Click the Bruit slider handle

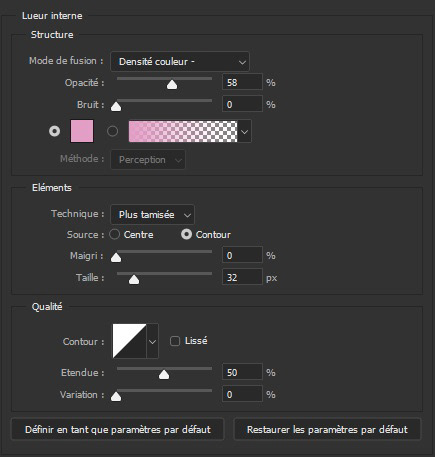coord(116,107)
